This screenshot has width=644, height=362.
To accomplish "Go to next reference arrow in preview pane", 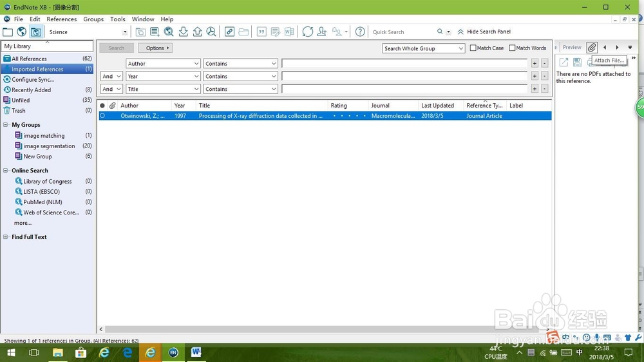I will click(617, 48).
